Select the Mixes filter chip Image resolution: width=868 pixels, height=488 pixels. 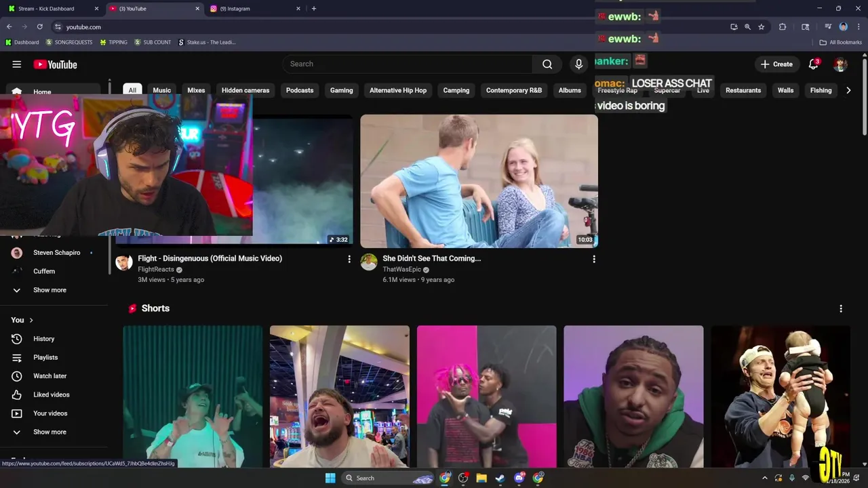click(196, 90)
